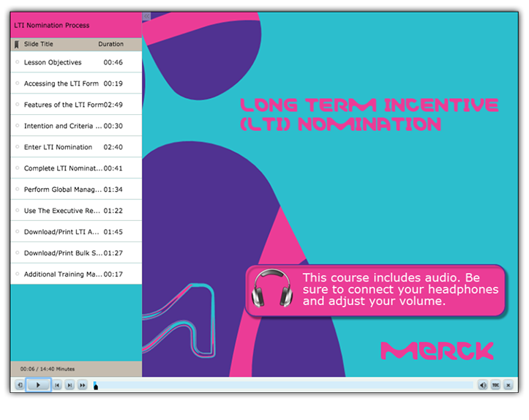
Task: Click the bookmark icon in TOC header
Action: pos(17,45)
